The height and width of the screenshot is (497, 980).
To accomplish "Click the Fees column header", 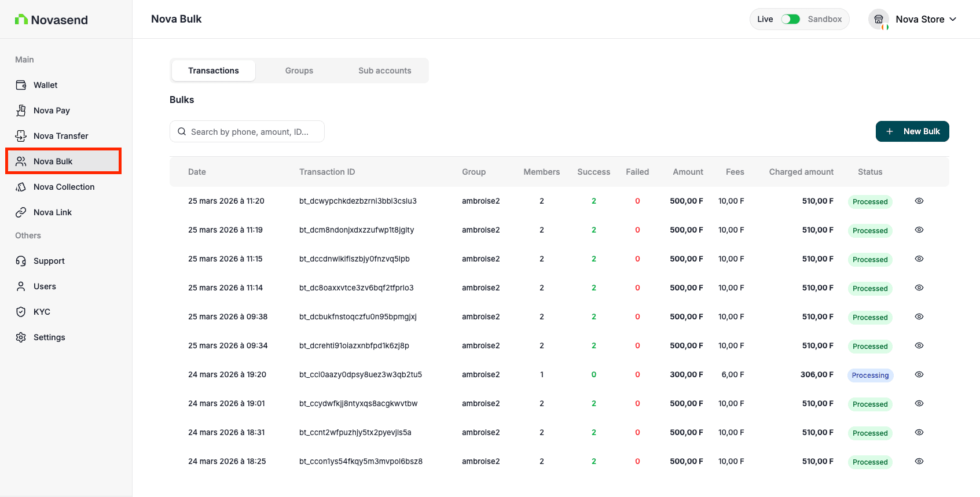I will click(735, 172).
